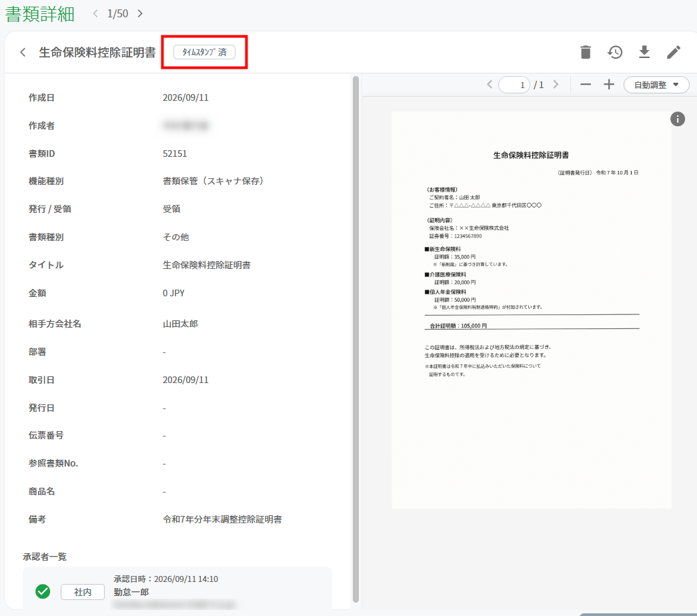Click the 部署 field label

37,352
